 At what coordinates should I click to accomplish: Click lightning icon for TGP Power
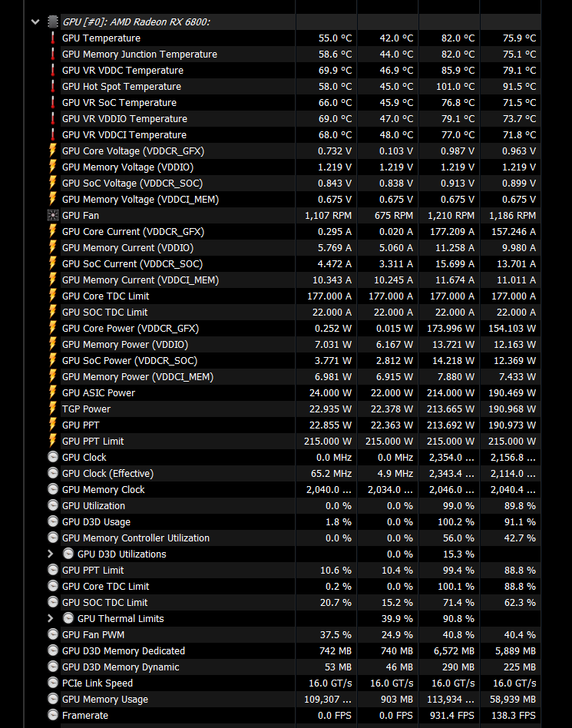pyautogui.click(x=53, y=409)
